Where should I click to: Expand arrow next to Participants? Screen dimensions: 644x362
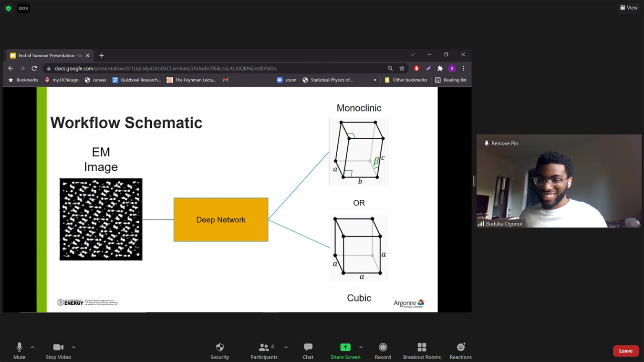286,347
